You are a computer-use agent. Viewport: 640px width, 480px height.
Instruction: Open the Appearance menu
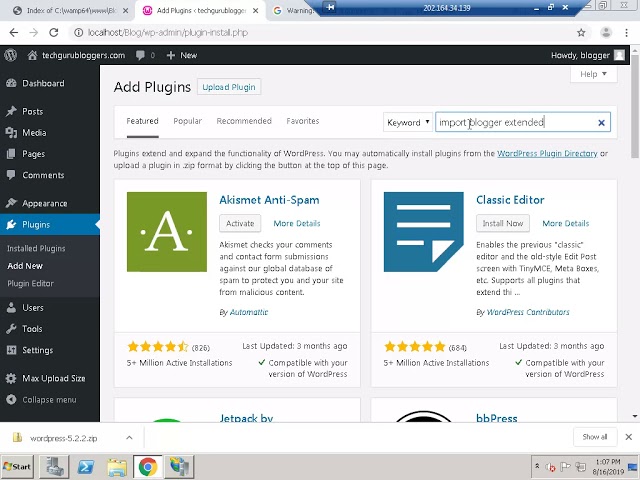point(44,203)
